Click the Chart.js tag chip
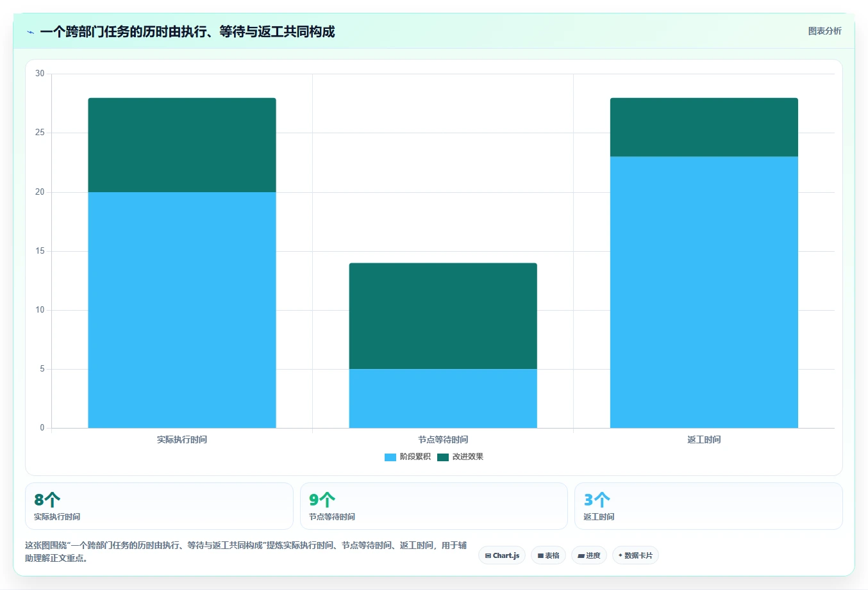 point(502,555)
